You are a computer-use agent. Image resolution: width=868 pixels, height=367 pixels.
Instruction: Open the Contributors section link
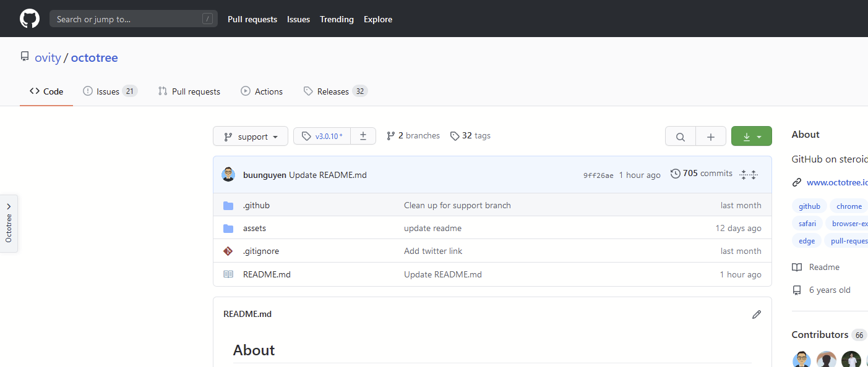coord(829,335)
